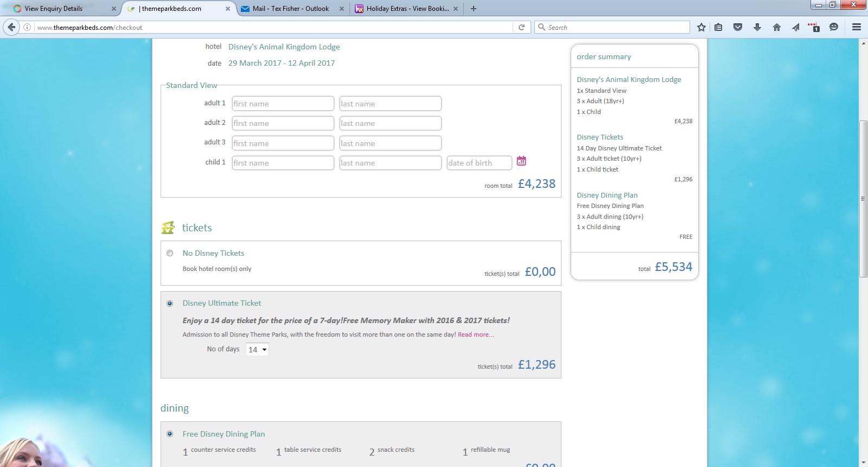Screen dimensions: 868x467
Task: Click the scrollbar down arrow
Action: tap(863, 463)
